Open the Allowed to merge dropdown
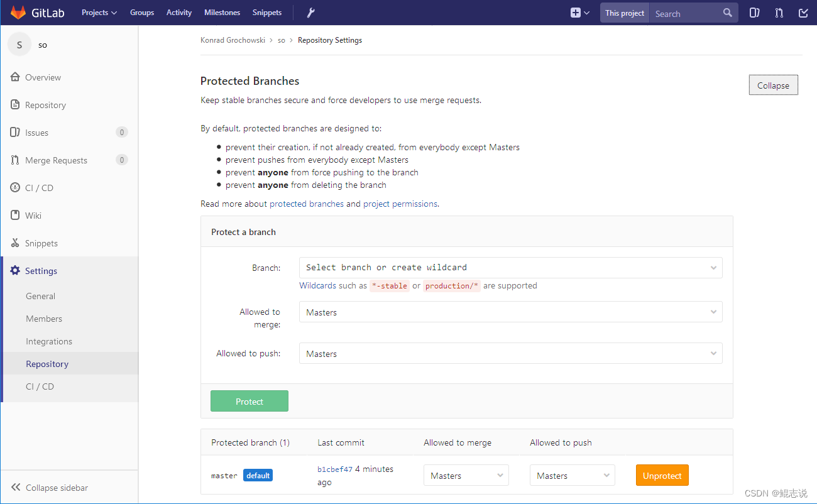Screen dimensions: 817x504 pyautogui.click(x=510, y=312)
